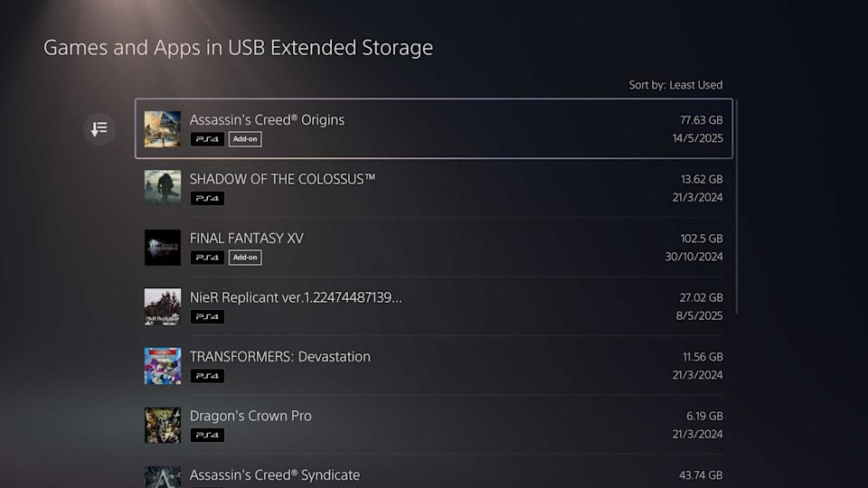Click the Final Fantasy XV cover icon

(x=163, y=248)
